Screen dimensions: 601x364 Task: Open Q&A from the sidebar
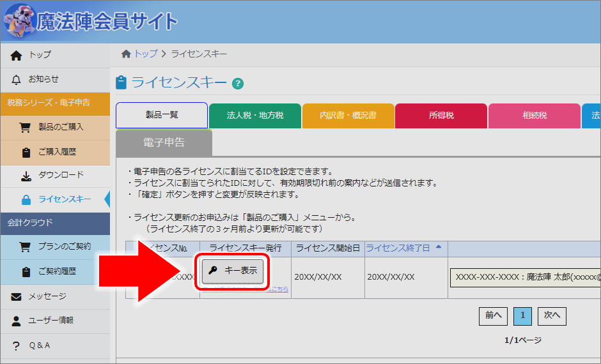click(39, 345)
